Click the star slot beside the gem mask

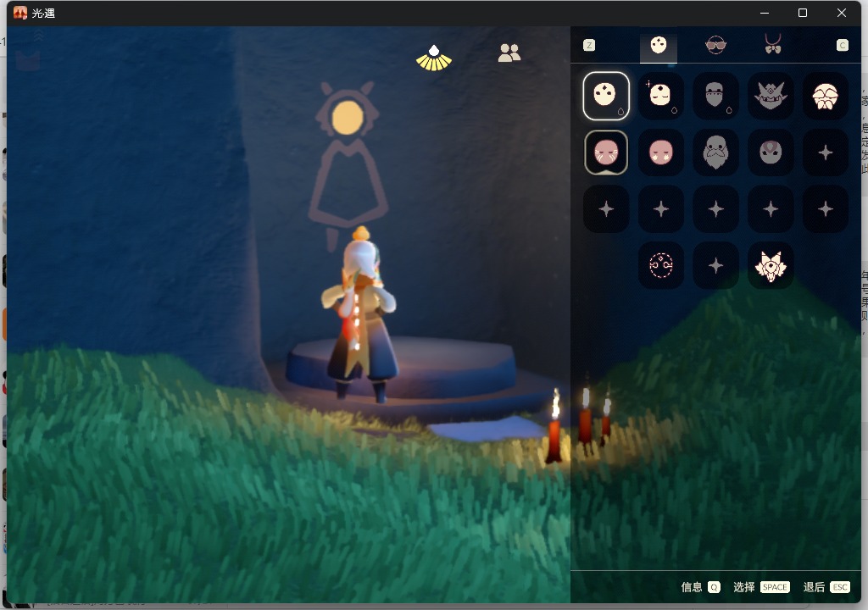coord(825,152)
